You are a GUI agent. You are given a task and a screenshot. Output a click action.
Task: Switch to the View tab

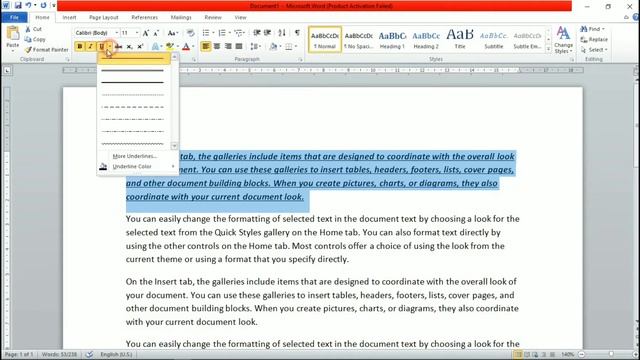pos(240,17)
